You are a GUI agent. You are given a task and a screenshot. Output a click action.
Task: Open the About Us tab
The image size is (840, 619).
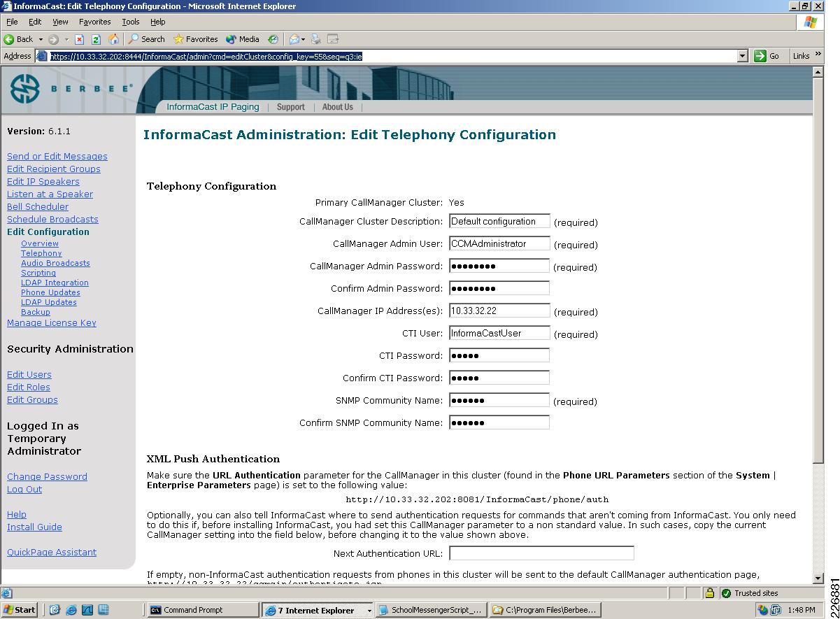[337, 107]
